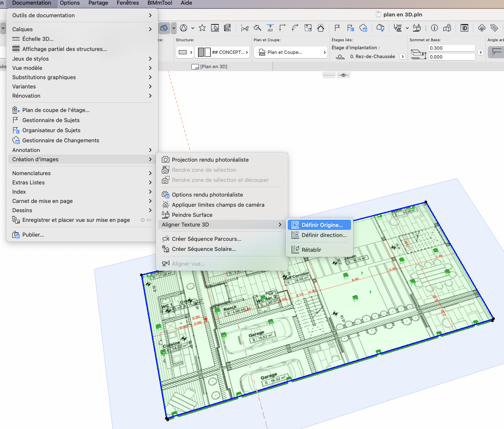
Task: Open the Plan et Coupe dropdown
Action: (291, 52)
